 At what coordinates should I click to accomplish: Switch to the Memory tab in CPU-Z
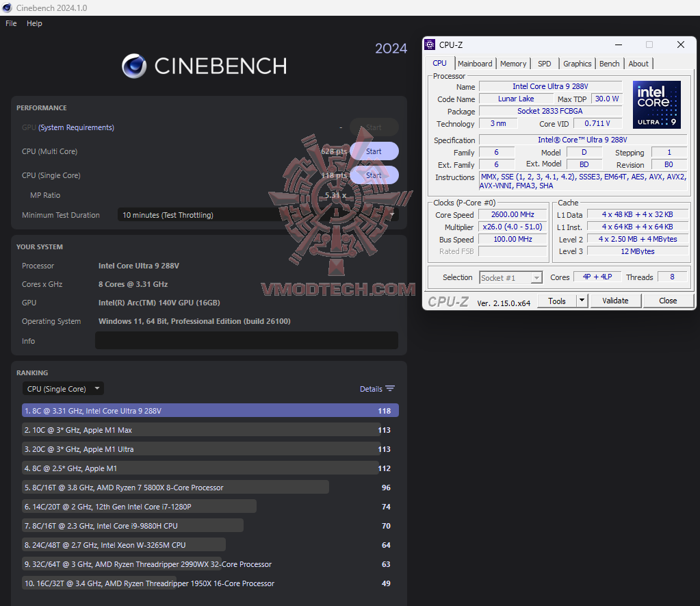pos(513,64)
